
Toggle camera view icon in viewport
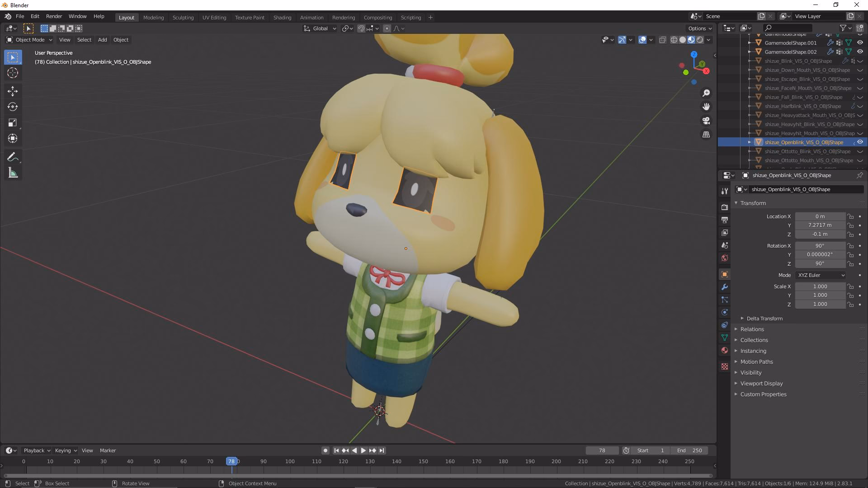[x=706, y=121]
